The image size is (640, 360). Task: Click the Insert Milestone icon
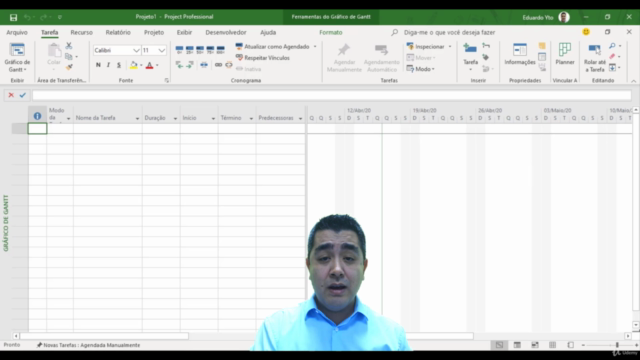(x=486, y=57)
